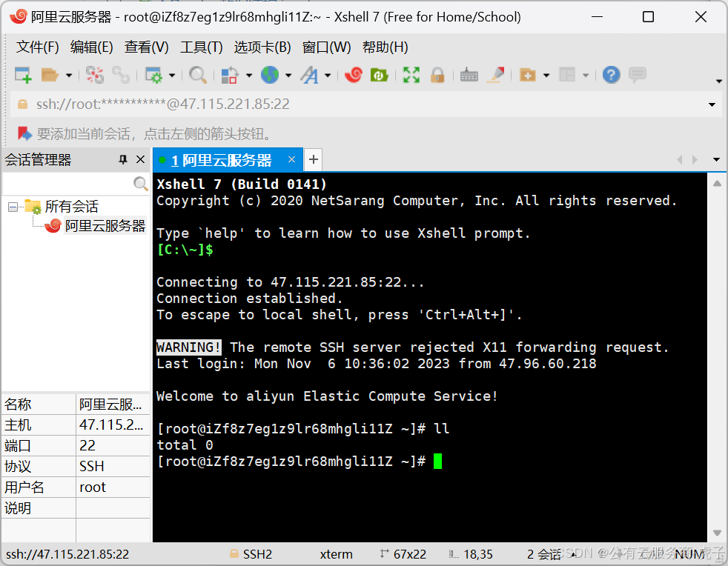This screenshot has height=566, width=728.
Task: Click the speech bubble feedback icon
Action: (x=638, y=75)
